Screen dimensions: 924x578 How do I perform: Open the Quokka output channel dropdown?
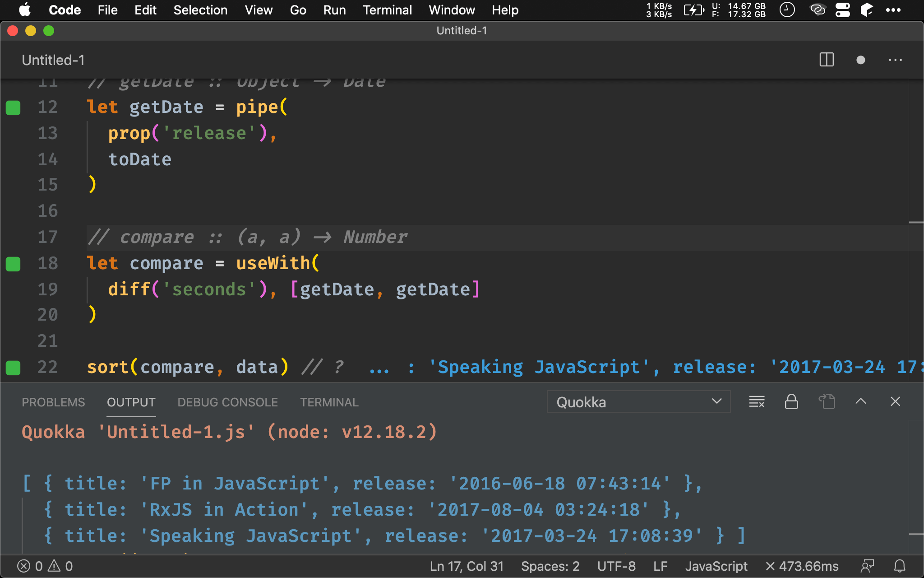tap(638, 402)
